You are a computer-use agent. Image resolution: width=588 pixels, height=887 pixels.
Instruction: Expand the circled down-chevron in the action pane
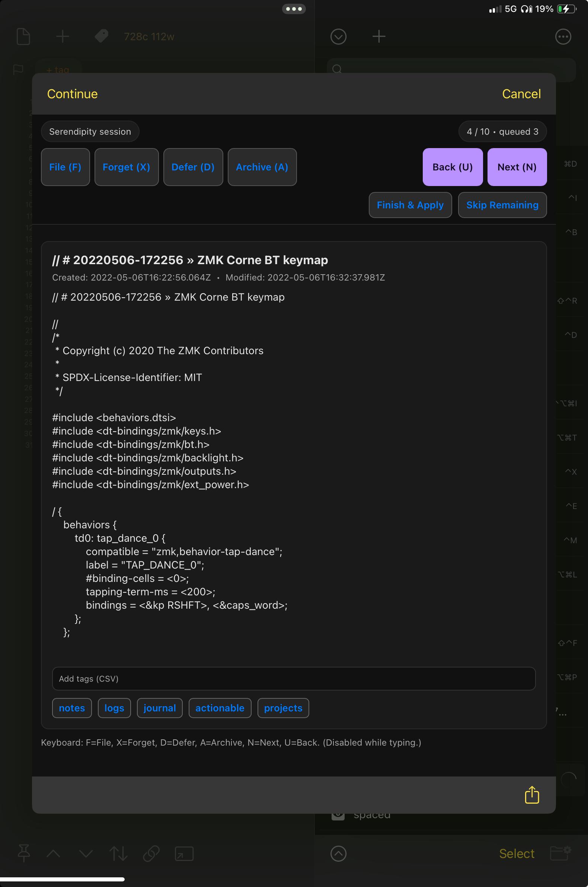(338, 37)
